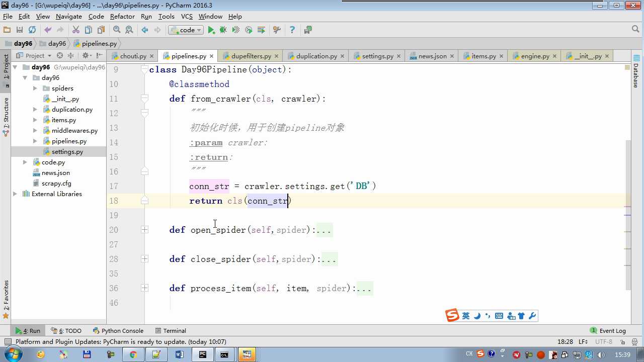The image size is (644, 362).
Task: Click the day96 root breadcrumb
Action: tap(19, 44)
